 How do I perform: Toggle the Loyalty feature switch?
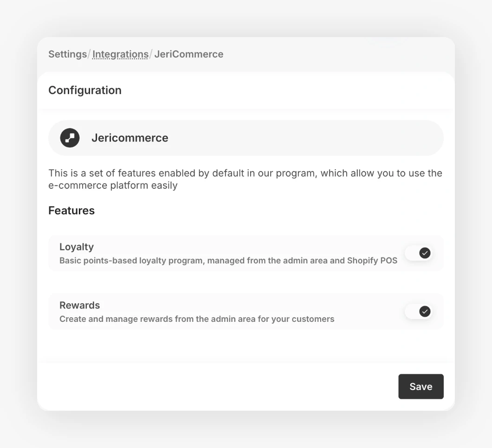(419, 253)
